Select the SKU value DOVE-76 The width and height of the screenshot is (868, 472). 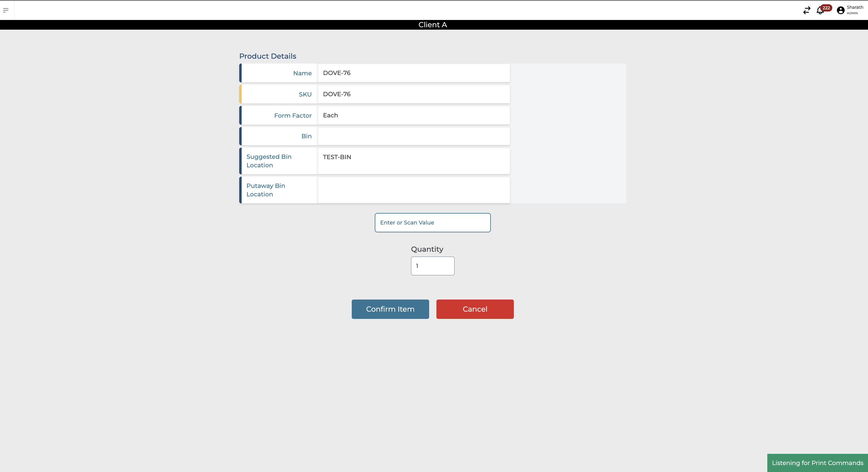pyautogui.click(x=337, y=94)
